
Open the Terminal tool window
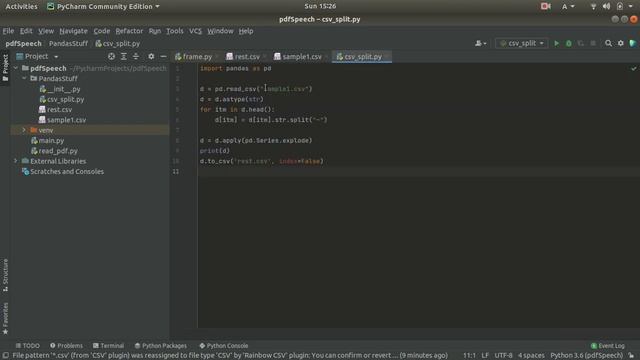(x=108, y=346)
